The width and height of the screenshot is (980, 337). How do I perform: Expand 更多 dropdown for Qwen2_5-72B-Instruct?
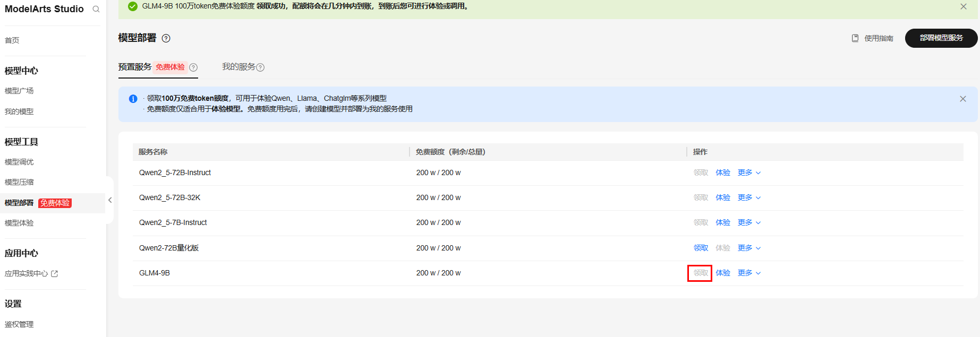[x=749, y=172]
